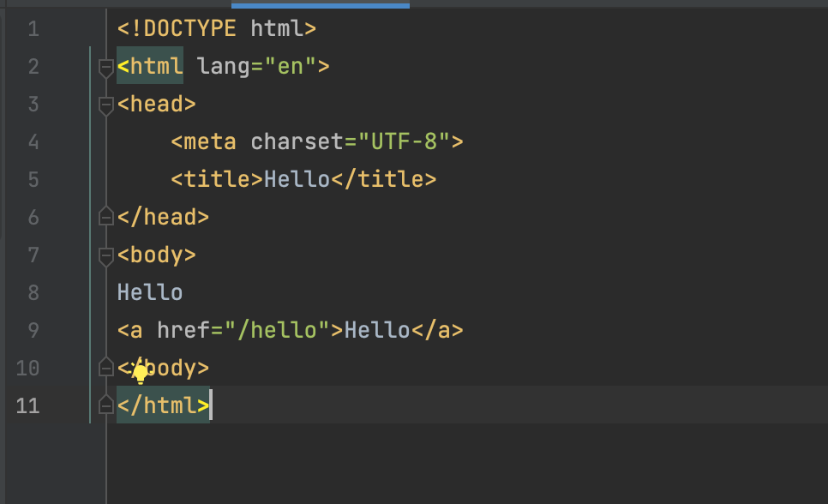Click the <!DOCTYPE html> declaration
The height and width of the screenshot is (504, 828).
pos(217,28)
